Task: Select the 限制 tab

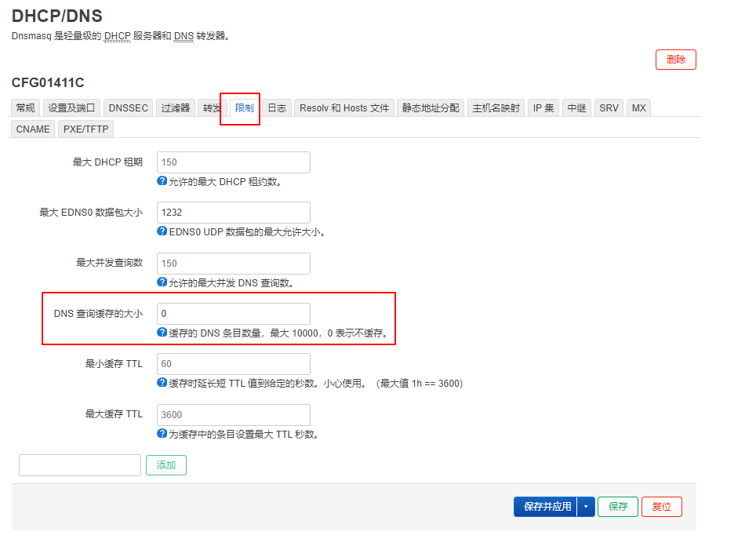Action: [245, 108]
